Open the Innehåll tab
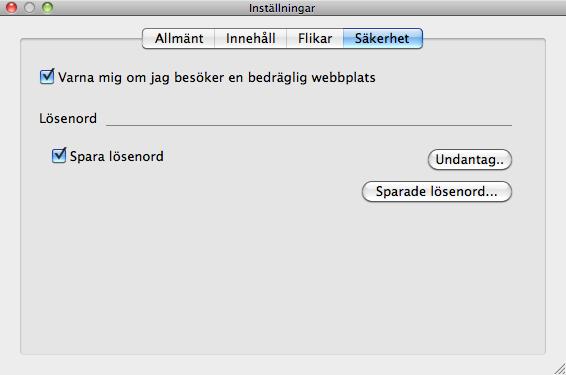The image size is (566, 375). click(x=251, y=38)
